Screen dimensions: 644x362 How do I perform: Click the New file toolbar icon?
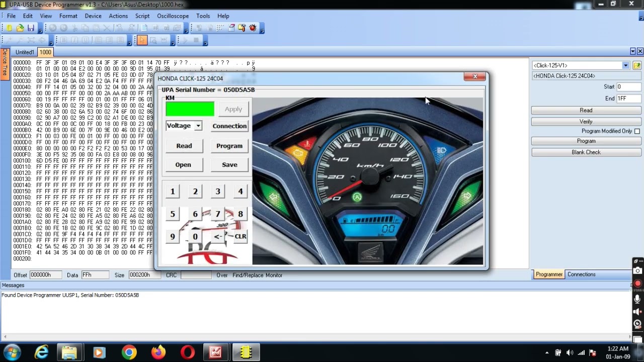coord(9,28)
